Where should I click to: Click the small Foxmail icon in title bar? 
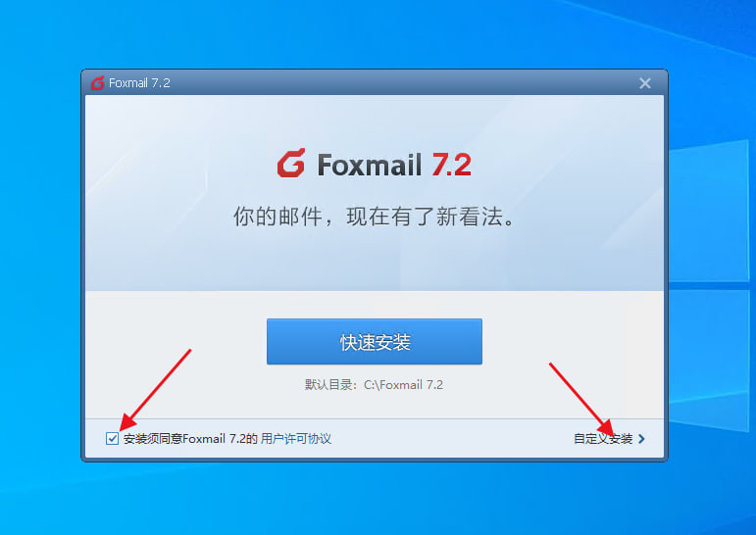[98, 83]
